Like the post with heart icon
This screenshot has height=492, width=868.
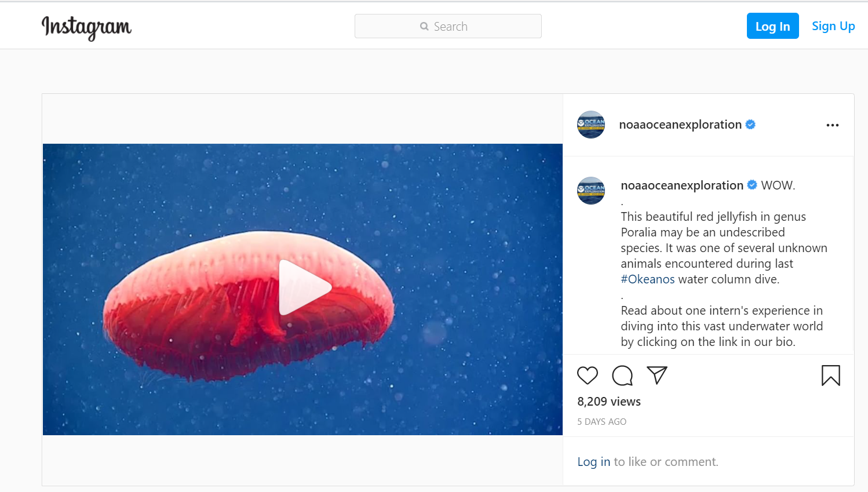[x=588, y=376]
